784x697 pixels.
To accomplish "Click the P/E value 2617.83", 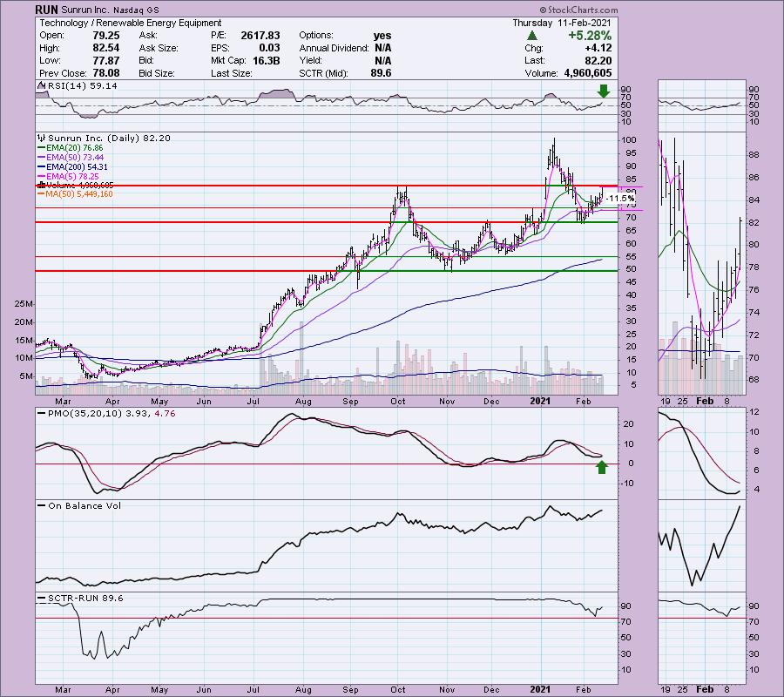I will coord(260,36).
